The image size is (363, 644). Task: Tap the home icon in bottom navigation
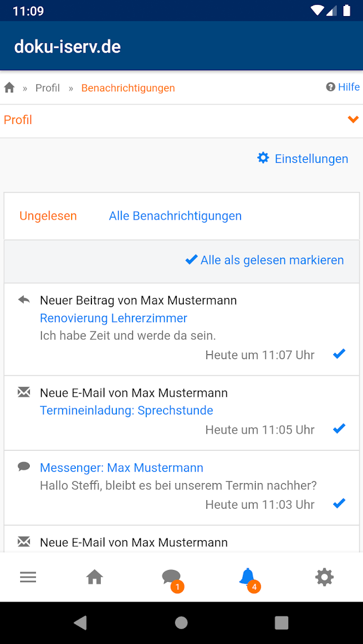point(94,577)
